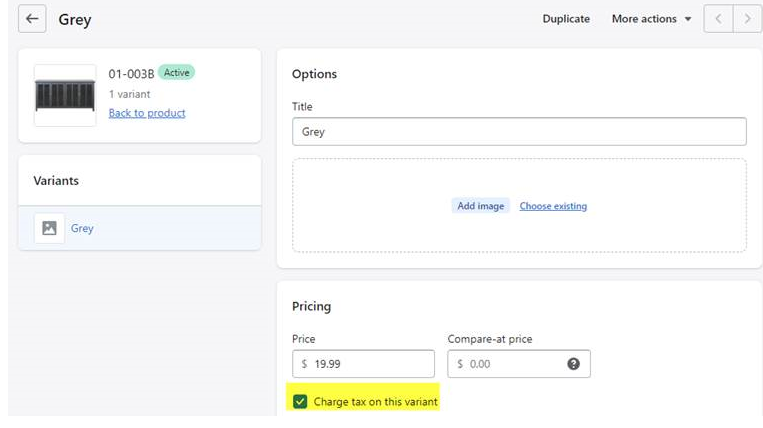Click the Grey page heading at top
Screen dimensions: 763x428
tap(75, 19)
